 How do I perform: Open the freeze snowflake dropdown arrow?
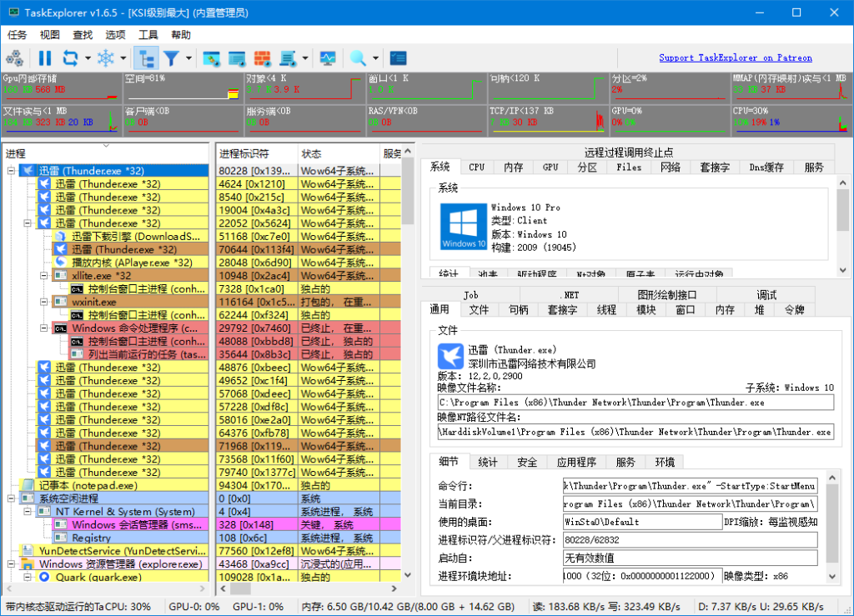[x=123, y=58]
